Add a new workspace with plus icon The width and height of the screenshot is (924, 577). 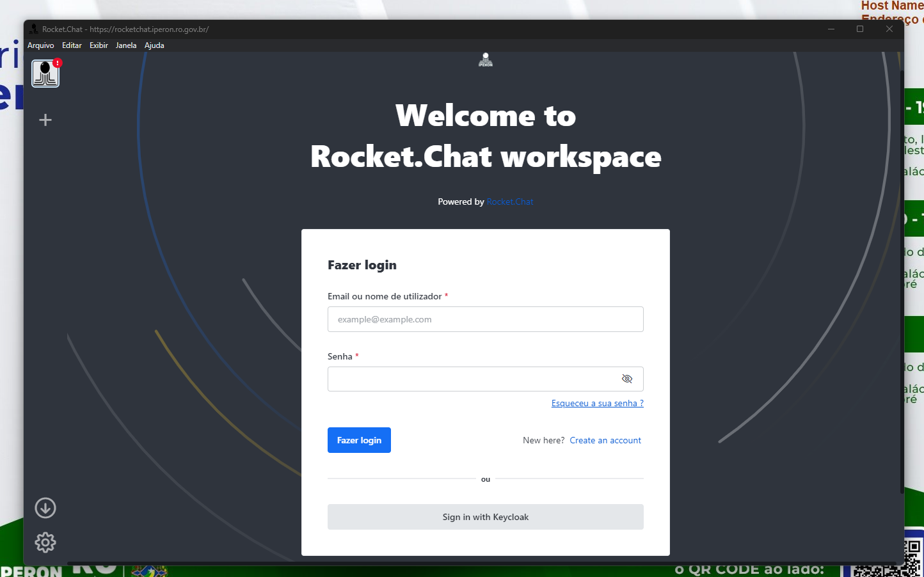45,120
